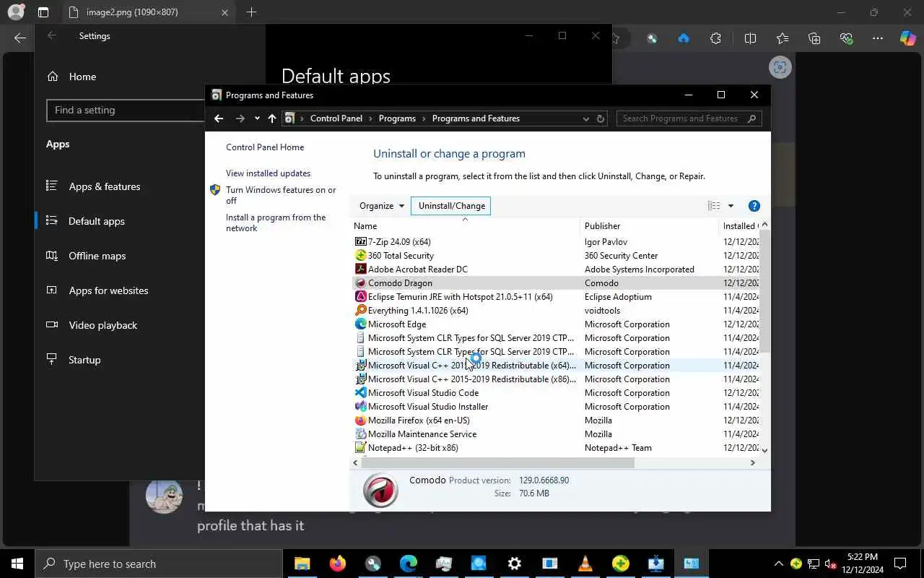Expand chevron after Control Panel breadcrumb

[x=370, y=118]
